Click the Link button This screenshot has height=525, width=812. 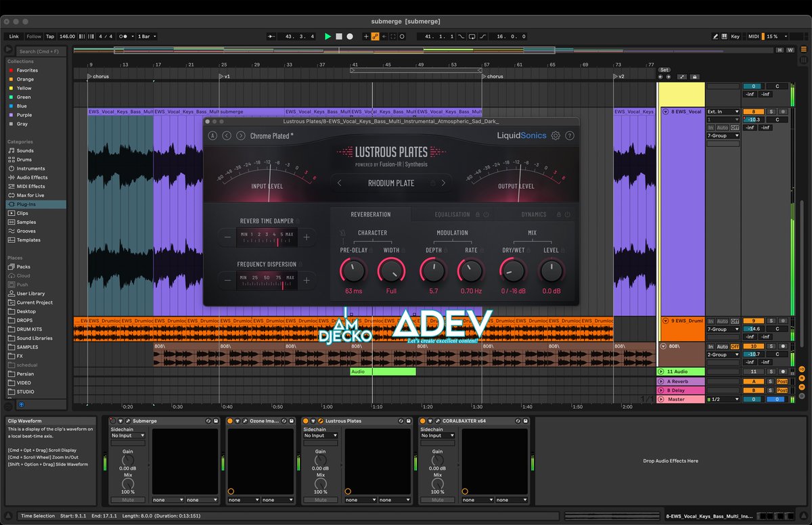click(x=14, y=37)
